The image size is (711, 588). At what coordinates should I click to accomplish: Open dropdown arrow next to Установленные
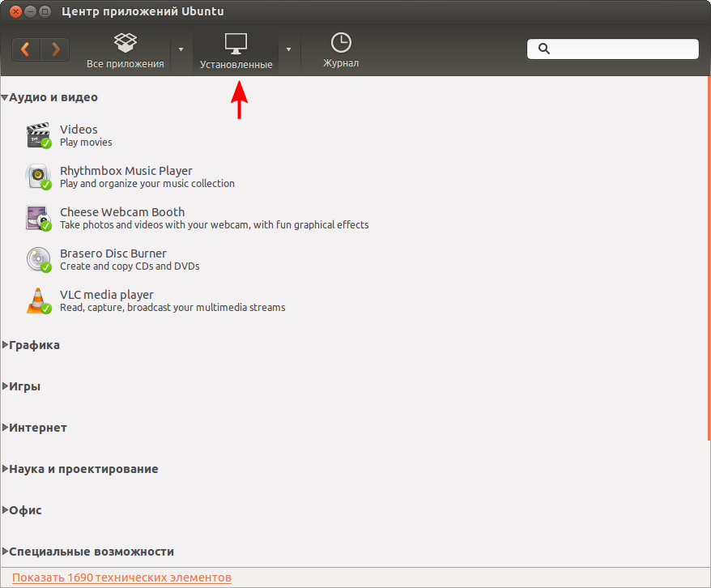[x=288, y=49]
